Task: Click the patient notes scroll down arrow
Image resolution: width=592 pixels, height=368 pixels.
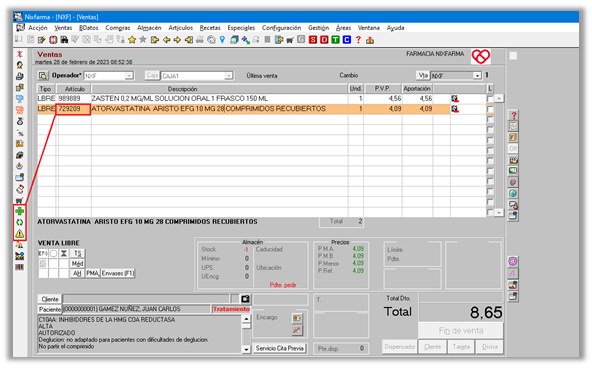Action: point(246,350)
